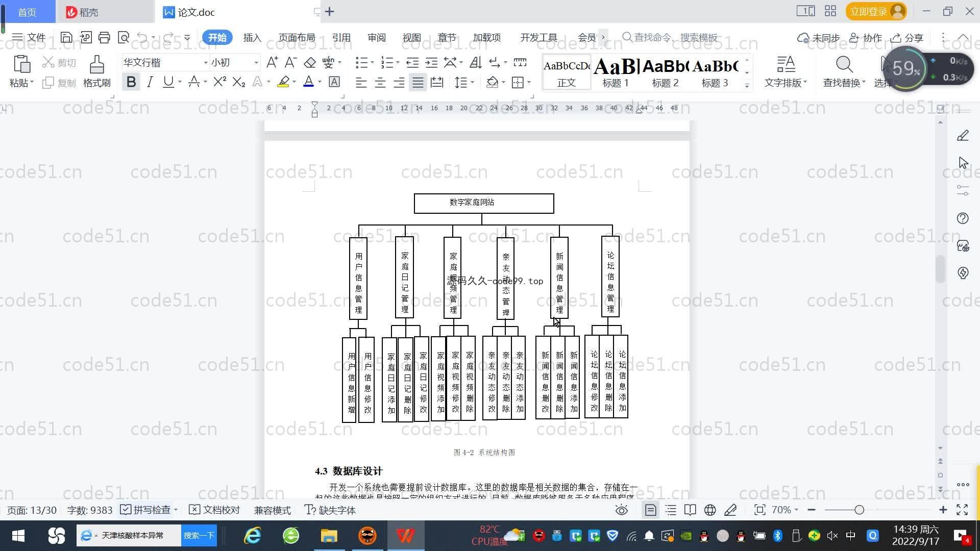The width and height of the screenshot is (980, 551).
Task: Open the 引用 ribbon tab
Action: pos(341,38)
